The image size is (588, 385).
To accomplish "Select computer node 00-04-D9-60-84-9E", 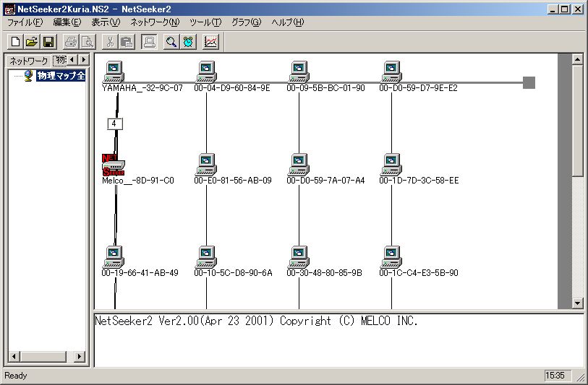I will pos(206,72).
